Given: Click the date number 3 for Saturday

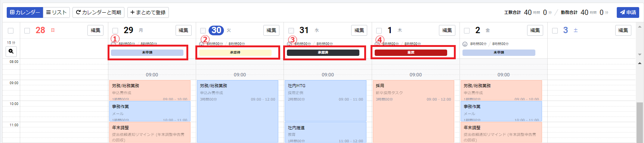Looking at the screenshot, I should click(566, 30).
